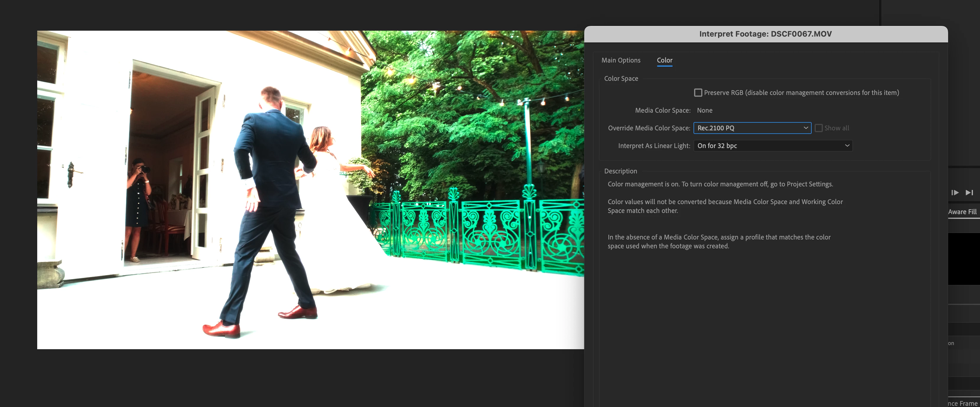This screenshot has height=407, width=980.
Task: Jump to last frame icon
Action: [x=969, y=193]
